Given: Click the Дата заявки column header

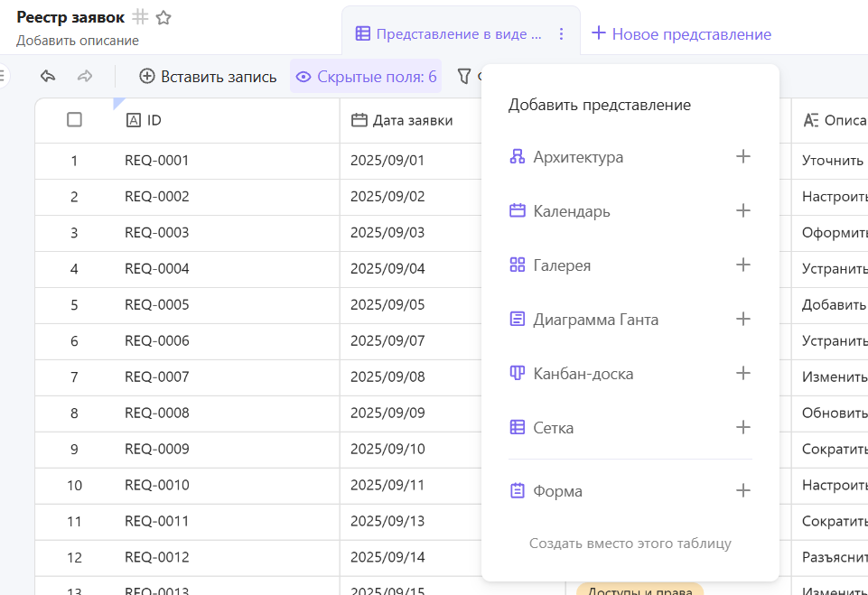Looking at the screenshot, I should click(411, 120).
